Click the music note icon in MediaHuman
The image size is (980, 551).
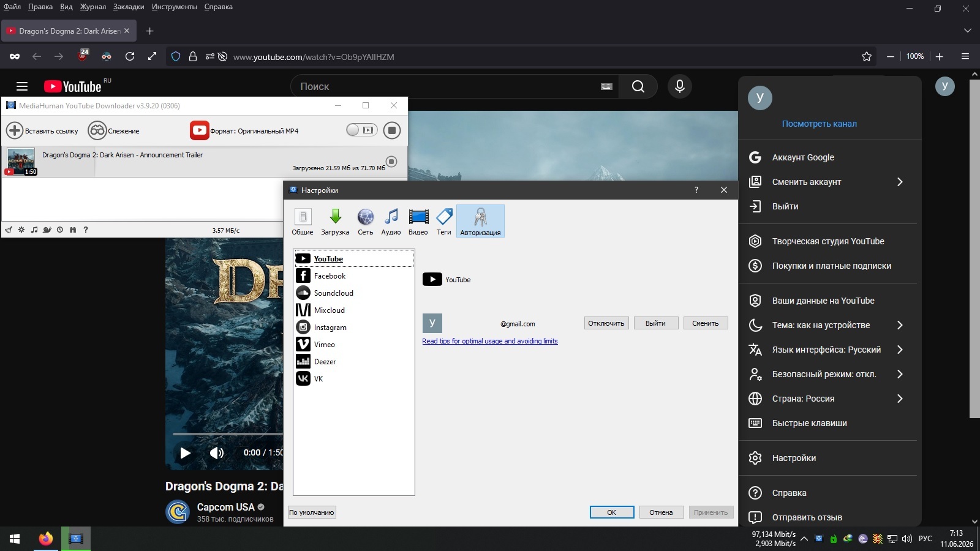[x=34, y=230]
